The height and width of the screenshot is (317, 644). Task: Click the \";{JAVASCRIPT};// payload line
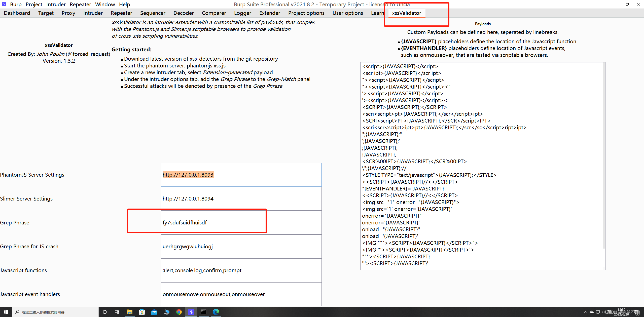pyautogui.click(x=384, y=168)
